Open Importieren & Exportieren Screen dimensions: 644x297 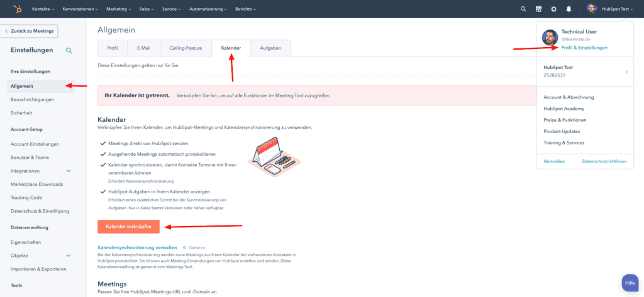38,269
